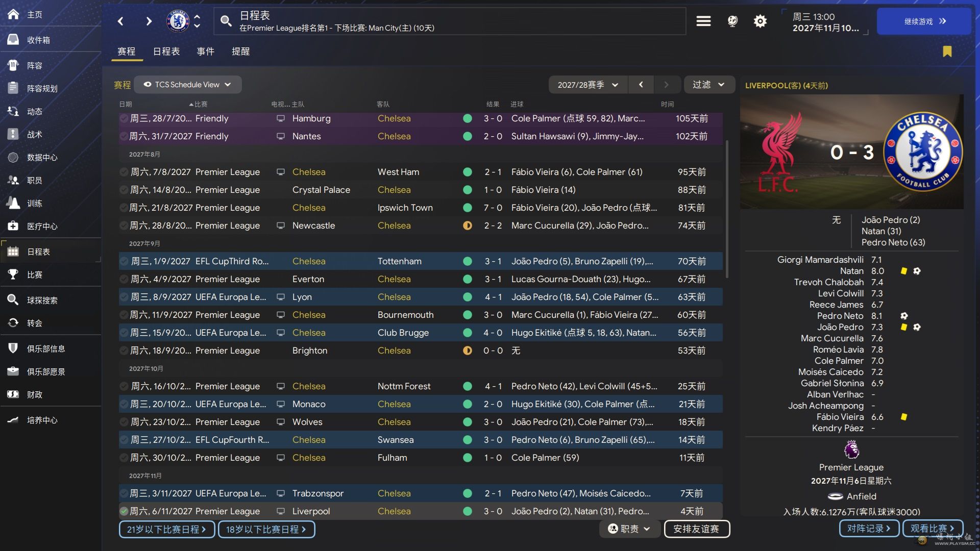Image resolution: width=980 pixels, height=551 pixels.
Task: Click the 对阵记录 head-to-head button
Action: pyautogui.click(x=869, y=529)
